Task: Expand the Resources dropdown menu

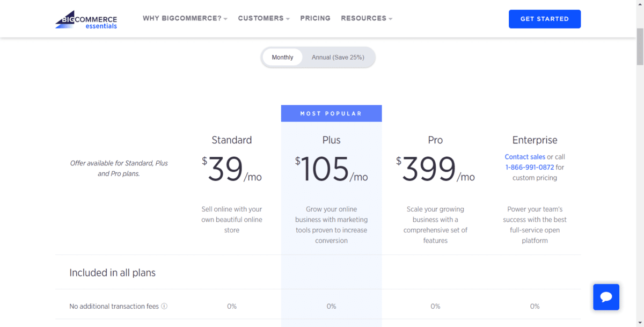Action: pos(367,18)
